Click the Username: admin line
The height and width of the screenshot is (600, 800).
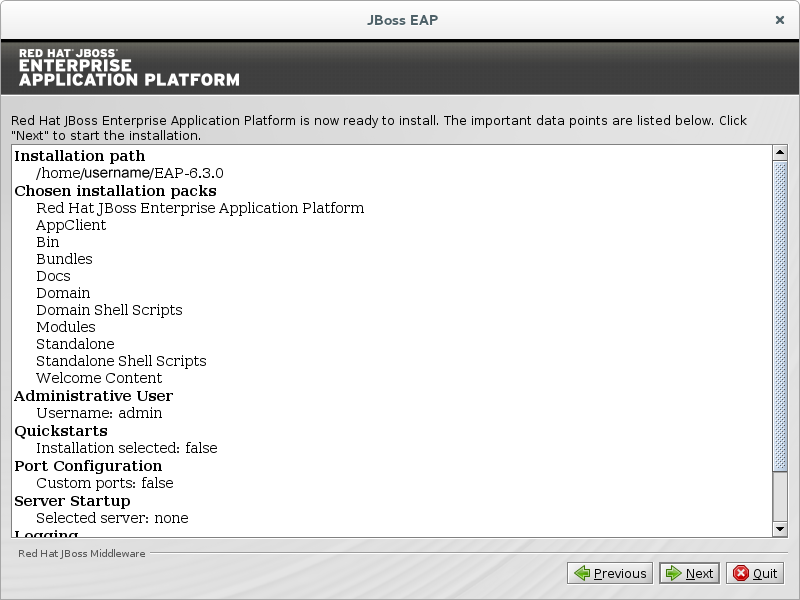point(99,413)
